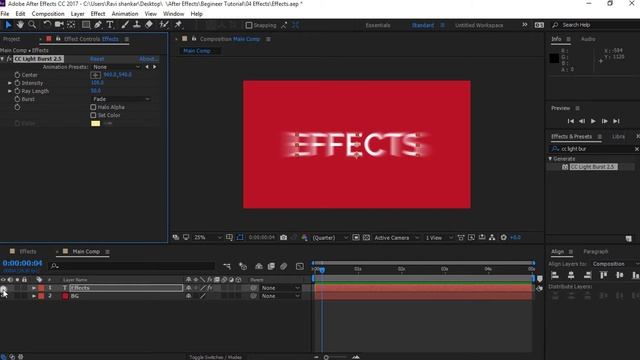Check the Halo Alpha option
The width and height of the screenshot is (640, 360).
click(x=93, y=107)
